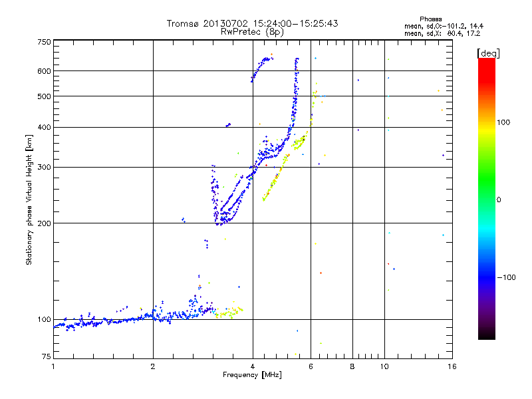Viewport: 532px width, 399px height.
Task: Click the phase colorbar gradient
Action: pos(487,199)
